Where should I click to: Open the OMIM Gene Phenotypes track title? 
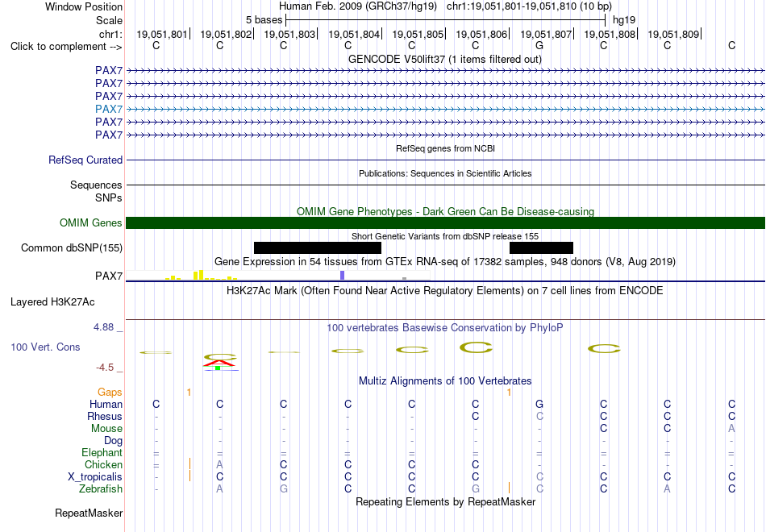(x=446, y=211)
